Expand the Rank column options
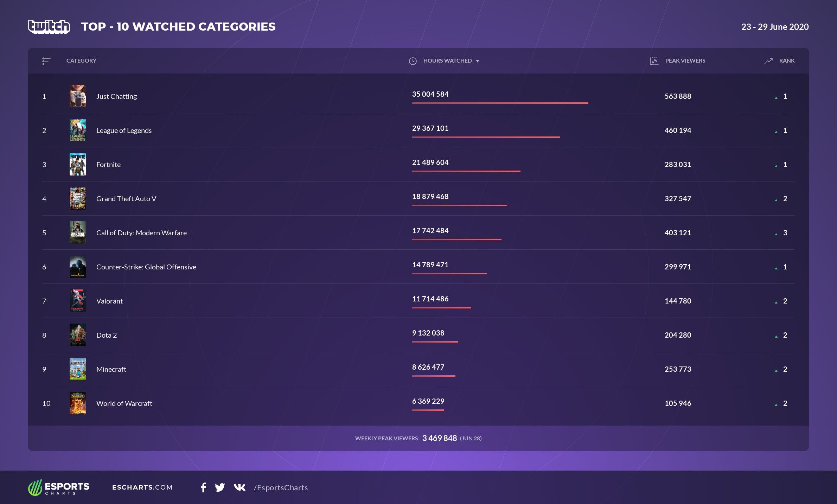 (x=787, y=61)
